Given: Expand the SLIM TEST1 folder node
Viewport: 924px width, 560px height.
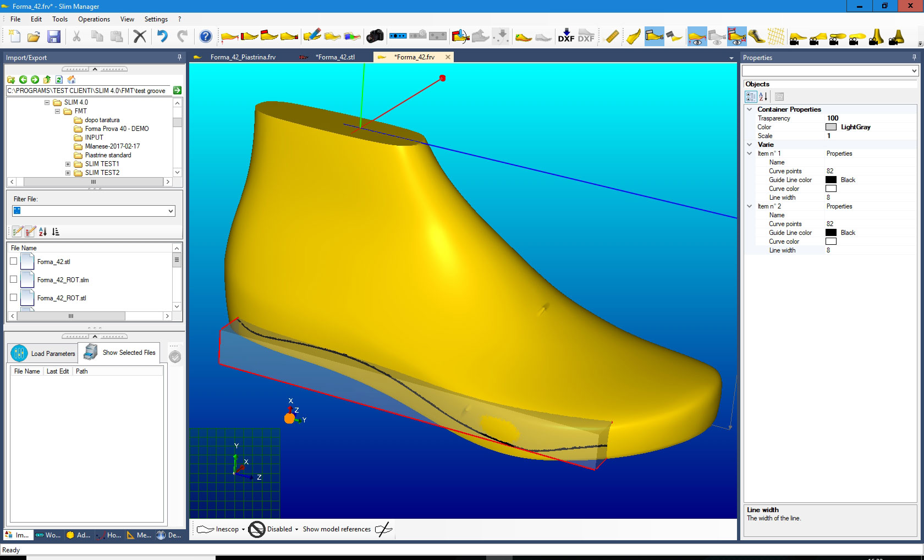Looking at the screenshot, I should pyautogui.click(x=68, y=164).
